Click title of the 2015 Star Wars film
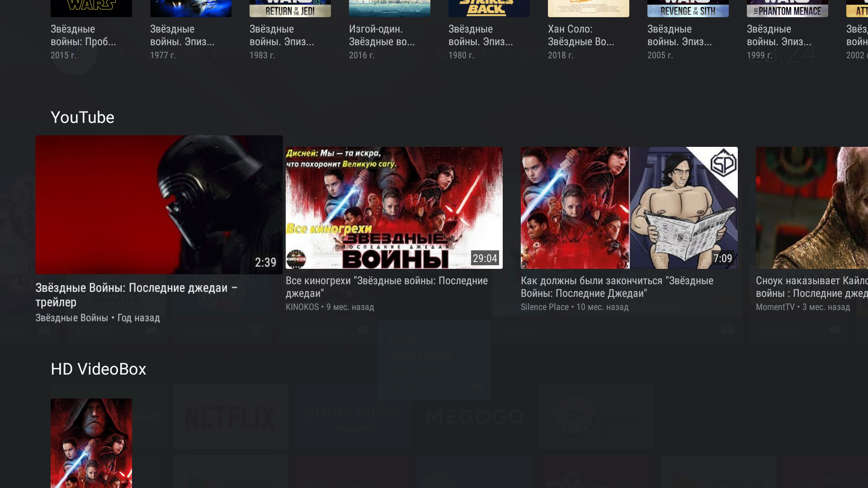868x488 pixels. point(84,35)
